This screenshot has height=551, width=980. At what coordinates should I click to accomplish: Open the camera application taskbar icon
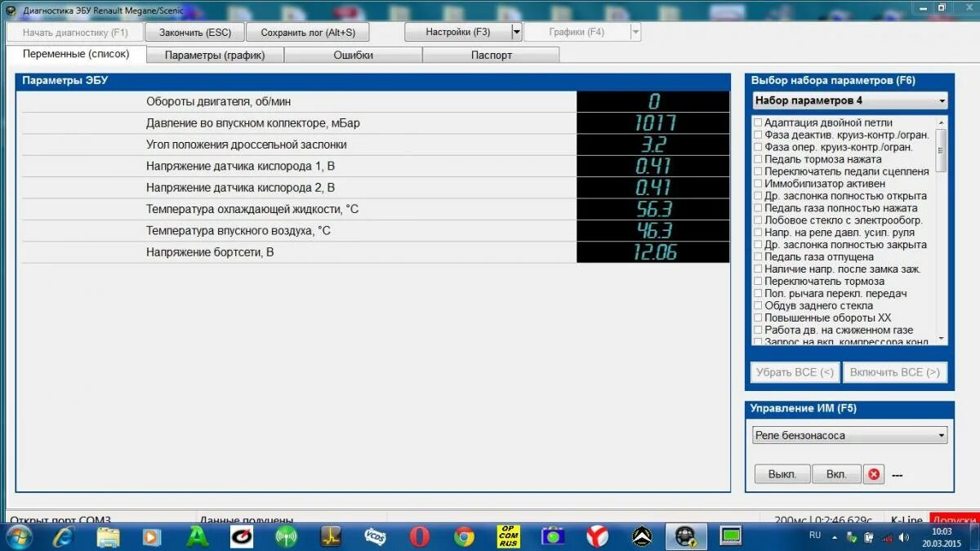pyautogui.click(x=553, y=536)
